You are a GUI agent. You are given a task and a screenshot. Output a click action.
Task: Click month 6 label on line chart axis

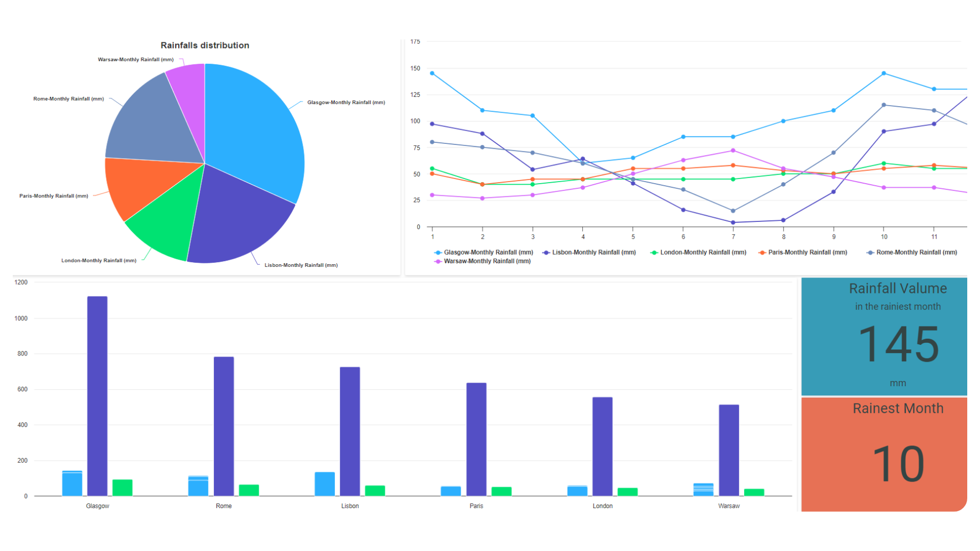pos(683,237)
